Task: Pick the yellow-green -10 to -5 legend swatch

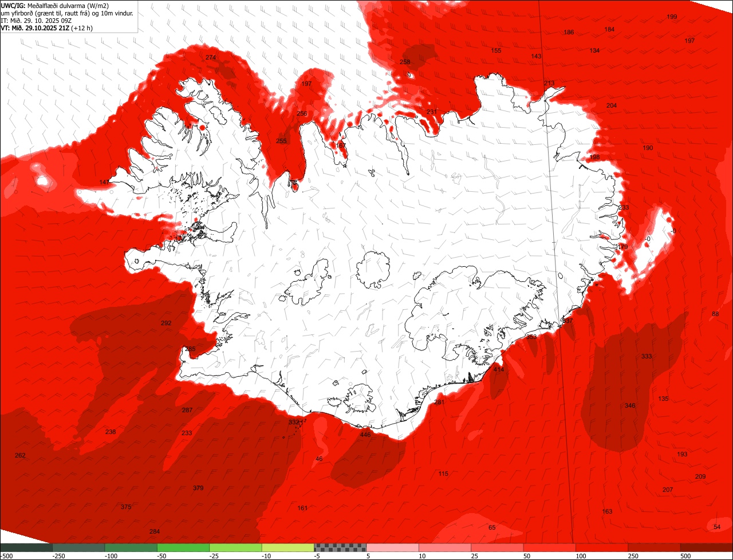Action: point(288,547)
